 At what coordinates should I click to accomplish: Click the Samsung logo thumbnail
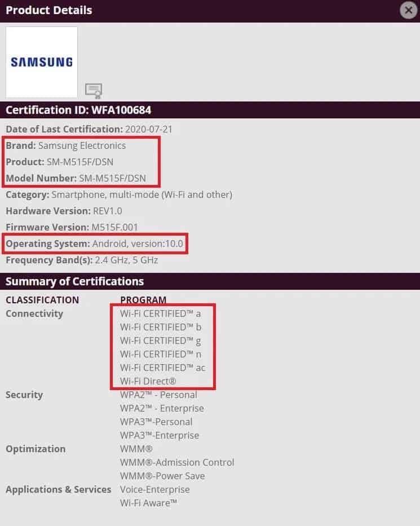(42, 62)
